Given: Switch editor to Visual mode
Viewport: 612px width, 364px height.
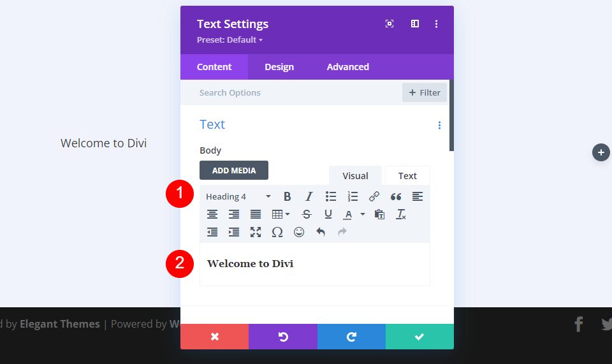Looking at the screenshot, I should (x=355, y=175).
